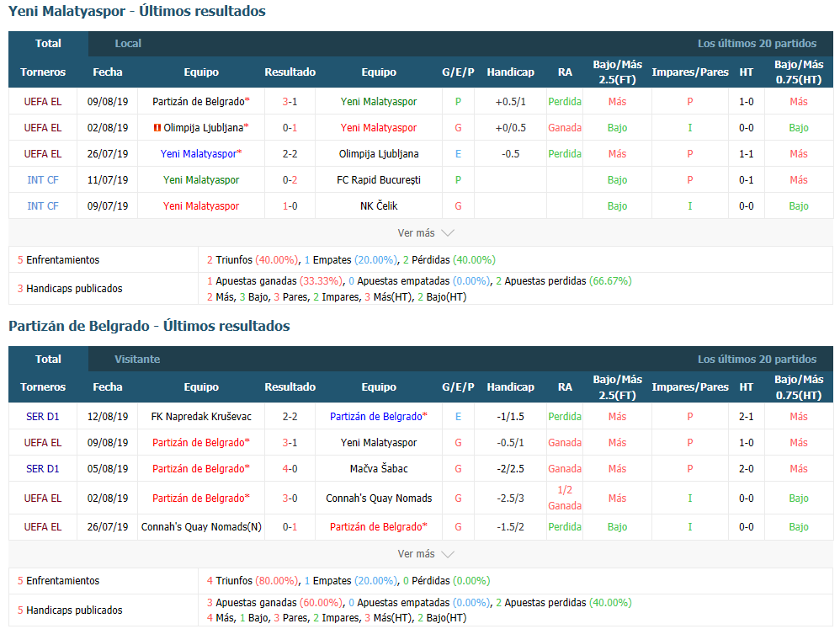This screenshot has width=840, height=629.
Task: Open Olimpija Ljubljana team link on 02/08/19 row
Action: point(205,127)
